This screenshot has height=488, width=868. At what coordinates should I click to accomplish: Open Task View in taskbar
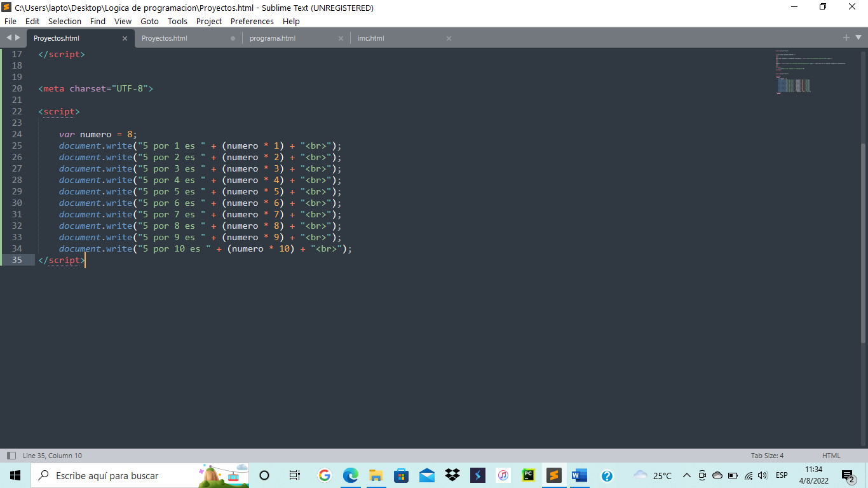point(294,475)
